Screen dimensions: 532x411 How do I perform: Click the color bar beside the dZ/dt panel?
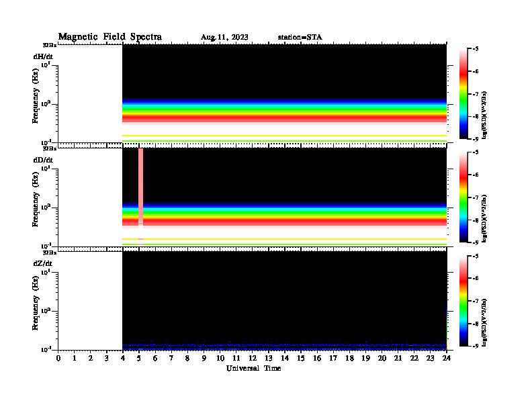pyautogui.click(x=463, y=301)
